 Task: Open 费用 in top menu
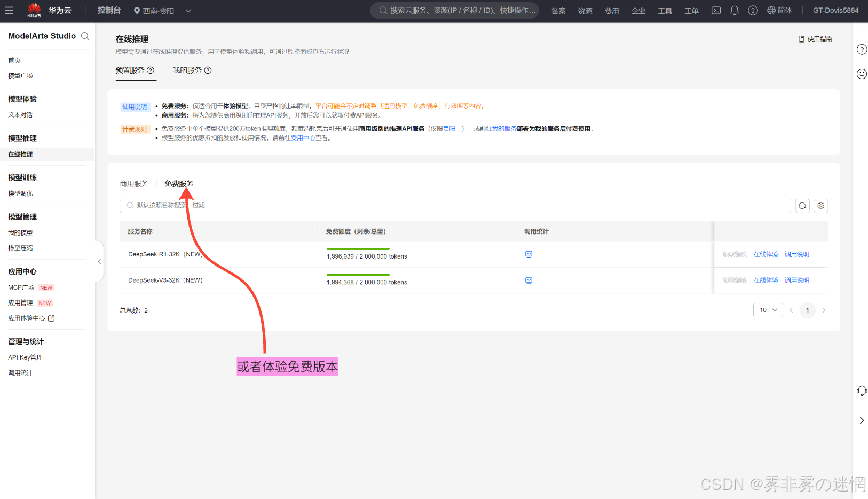tap(612, 11)
